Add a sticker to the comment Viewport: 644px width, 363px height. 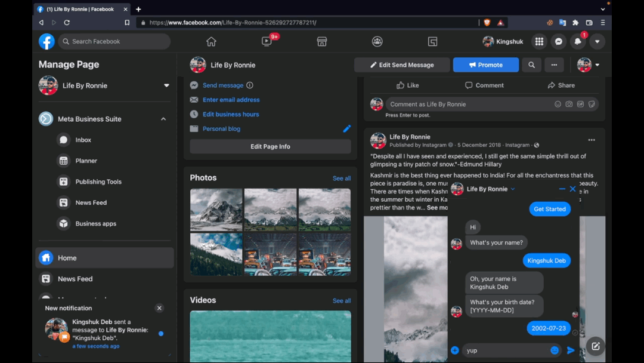(592, 104)
